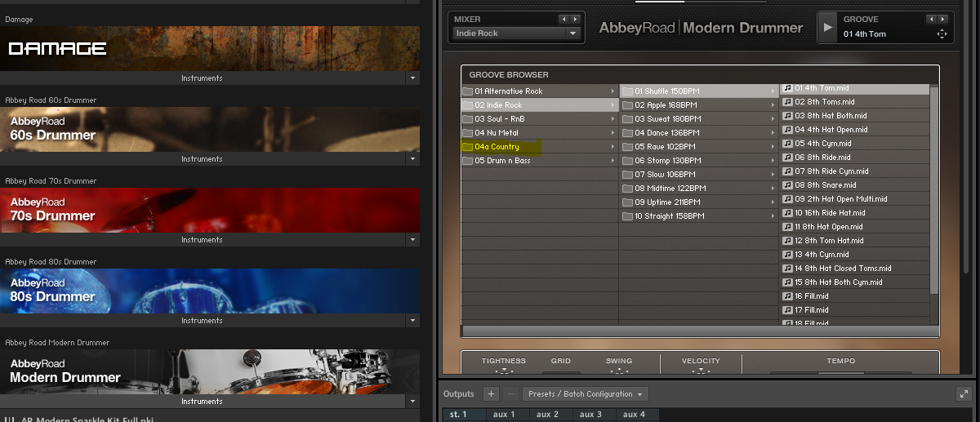Expand the 05 Drum n Bass folder

click(502, 161)
